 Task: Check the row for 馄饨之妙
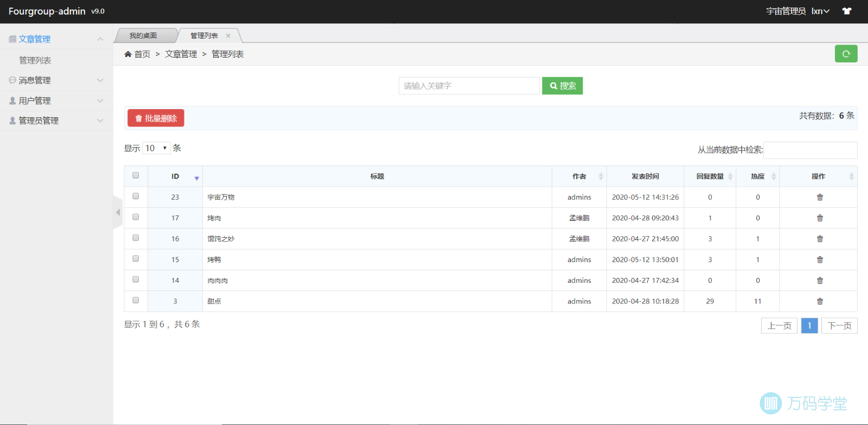[x=136, y=238]
